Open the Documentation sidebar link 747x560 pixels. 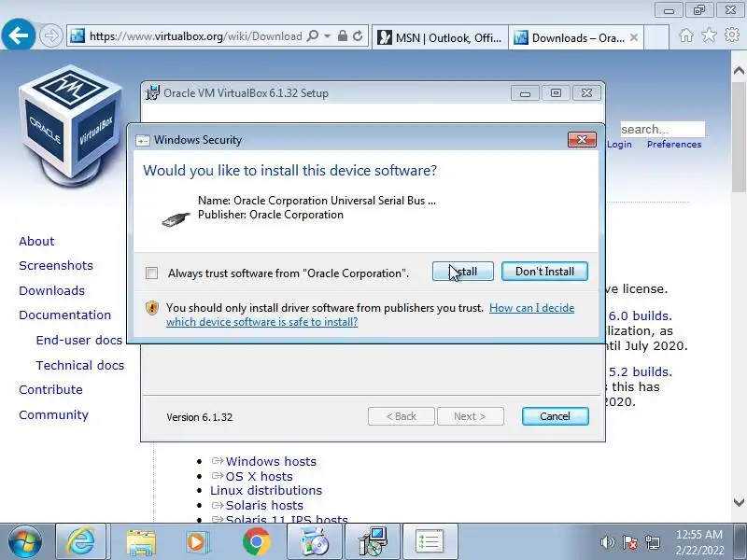click(x=64, y=315)
